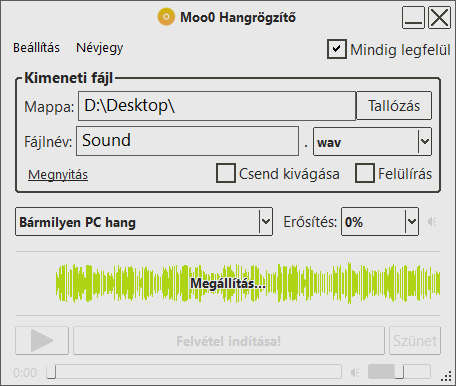This screenshot has height=386, width=456.
Task: Click the Megnyitás link
Action: coord(58,175)
